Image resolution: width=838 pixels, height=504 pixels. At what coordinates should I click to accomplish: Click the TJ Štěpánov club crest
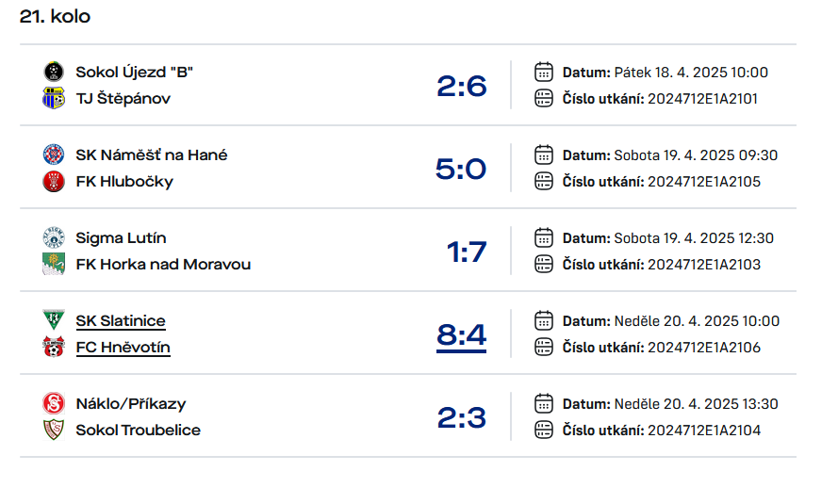click(54, 98)
